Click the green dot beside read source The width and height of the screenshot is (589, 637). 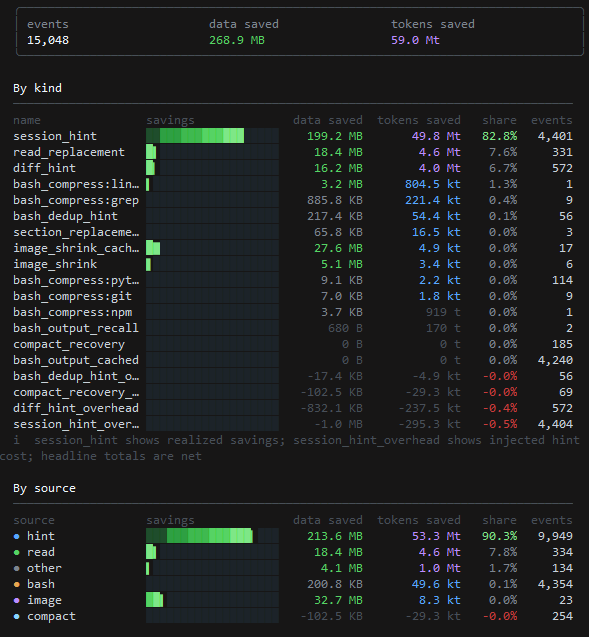(x=17, y=552)
